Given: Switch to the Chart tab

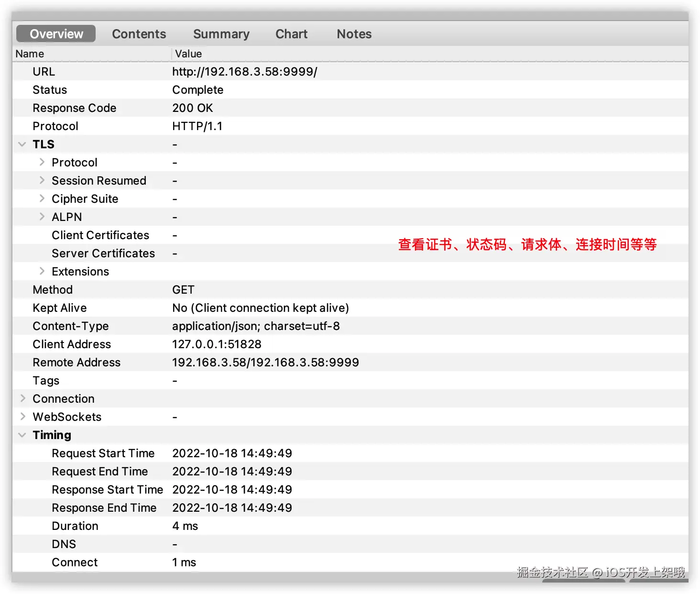Looking at the screenshot, I should click(x=291, y=34).
